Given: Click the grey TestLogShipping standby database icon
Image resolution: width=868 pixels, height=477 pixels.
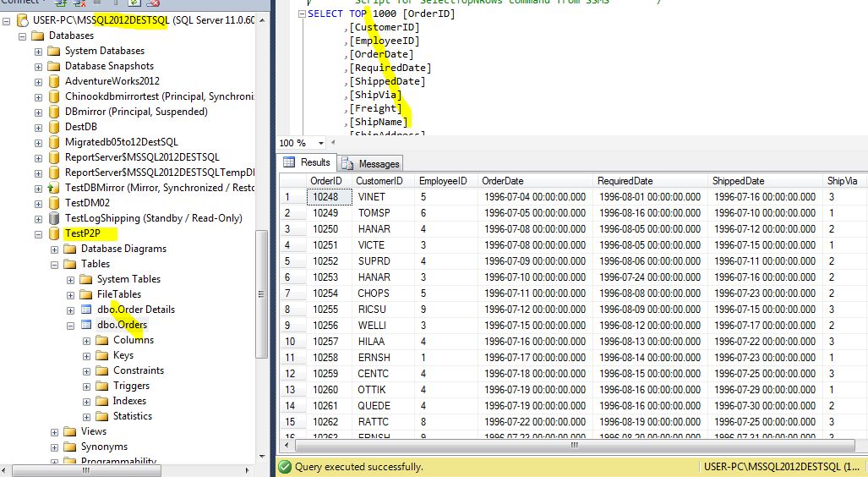Looking at the screenshot, I should (54, 218).
